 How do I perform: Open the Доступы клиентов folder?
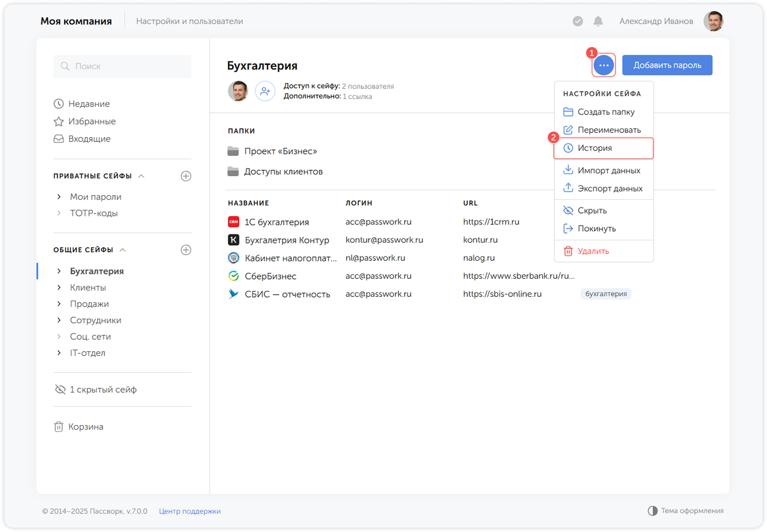point(275,172)
